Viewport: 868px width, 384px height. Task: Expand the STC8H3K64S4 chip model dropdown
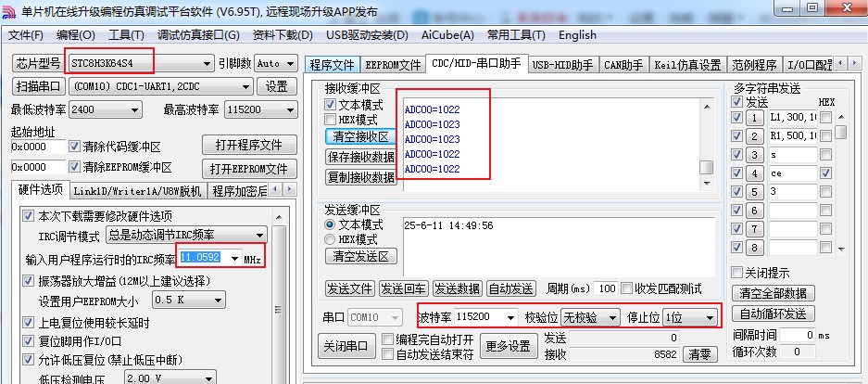pos(207,64)
